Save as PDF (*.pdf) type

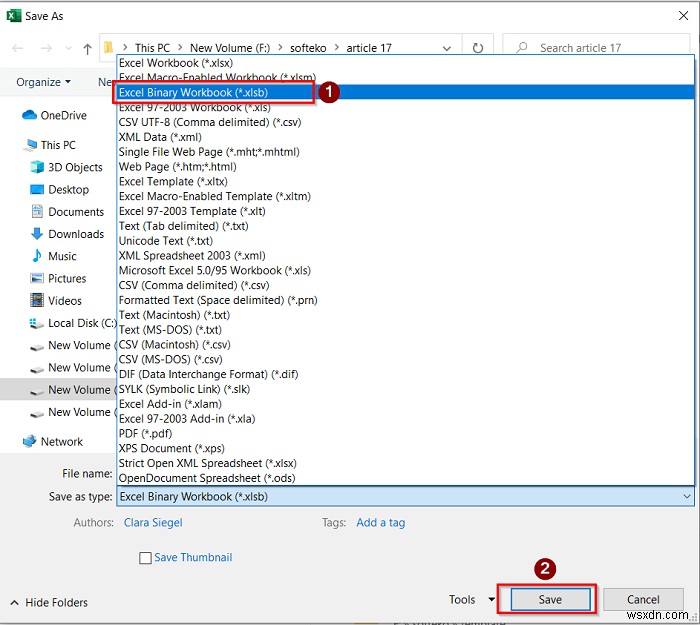point(405,433)
